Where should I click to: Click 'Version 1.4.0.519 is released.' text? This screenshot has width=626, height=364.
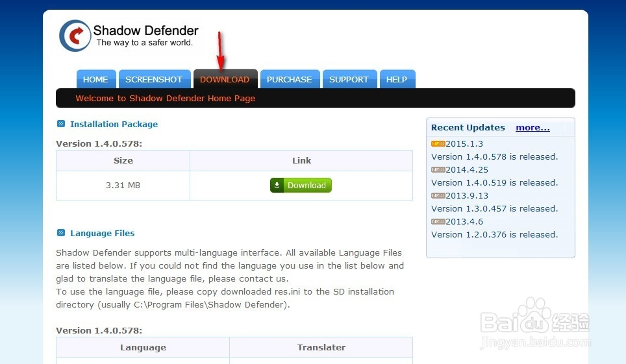[x=494, y=183]
